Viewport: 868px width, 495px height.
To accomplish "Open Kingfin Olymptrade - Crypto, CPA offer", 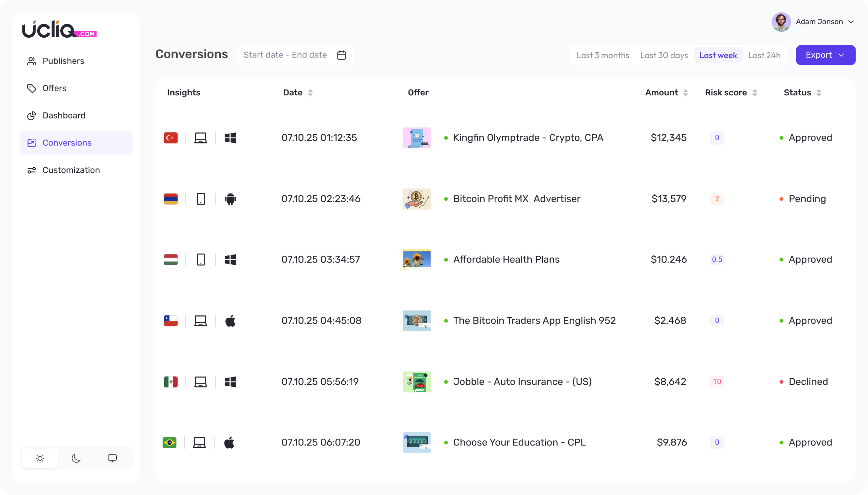I will (528, 138).
